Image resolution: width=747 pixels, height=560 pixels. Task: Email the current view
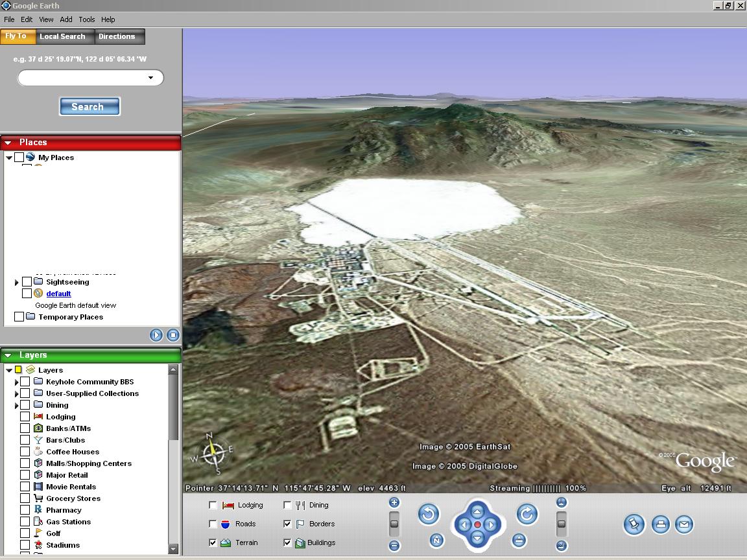684,524
